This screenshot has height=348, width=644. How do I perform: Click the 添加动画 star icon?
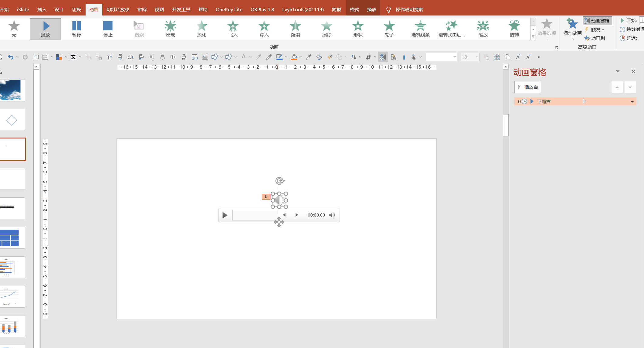coord(572,24)
